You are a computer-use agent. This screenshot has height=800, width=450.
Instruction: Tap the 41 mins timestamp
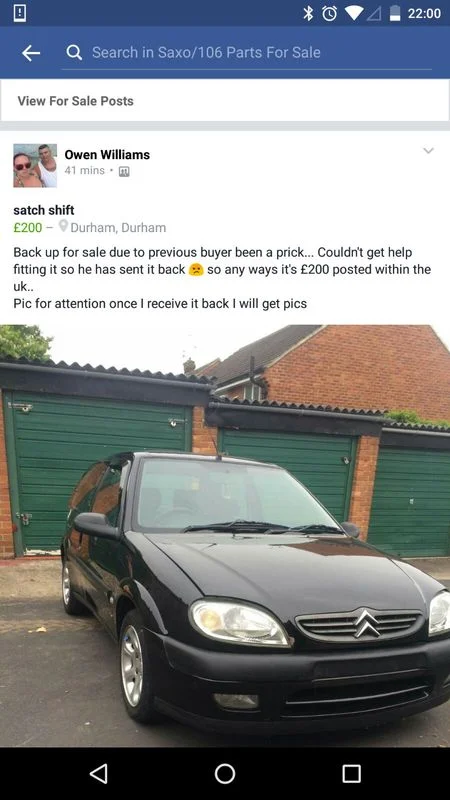click(x=84, y=170)
